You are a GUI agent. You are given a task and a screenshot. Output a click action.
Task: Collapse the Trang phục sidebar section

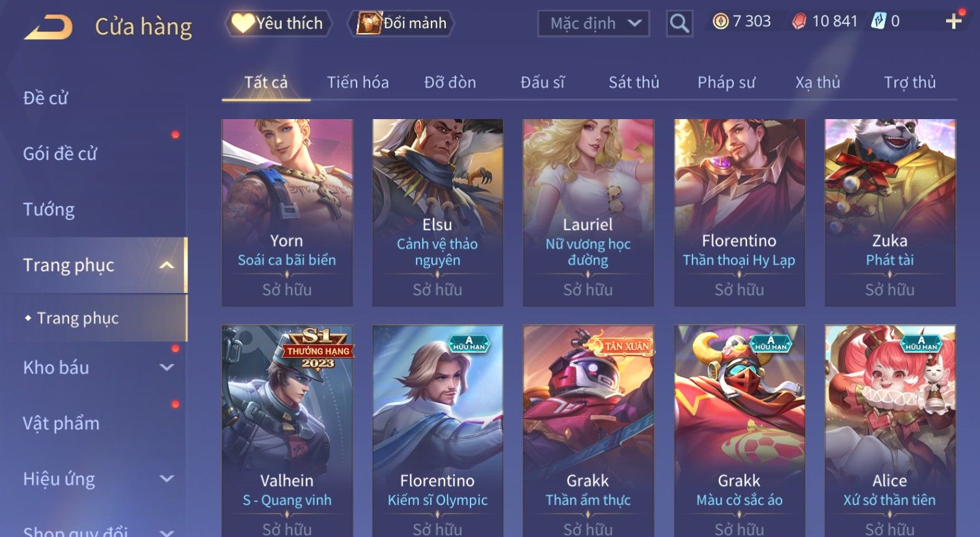click(x=167, y=265)
